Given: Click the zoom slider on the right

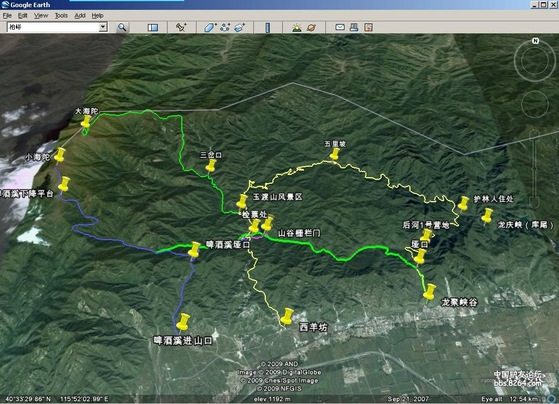Looking at the screenshot, I should coord(534,168).
